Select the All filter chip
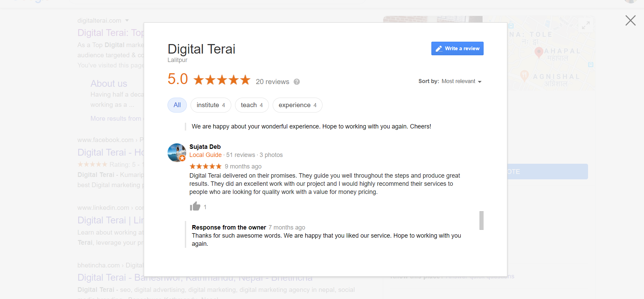 (177, 105)
